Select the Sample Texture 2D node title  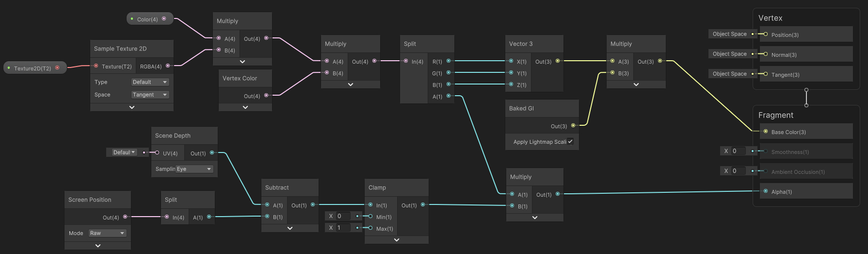[x=120, y=49]
